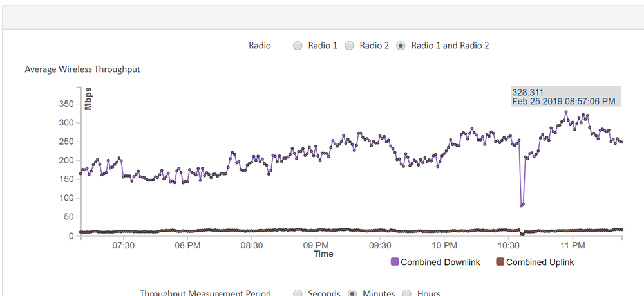Click the Combined Uplink legend label

point(540,262)
